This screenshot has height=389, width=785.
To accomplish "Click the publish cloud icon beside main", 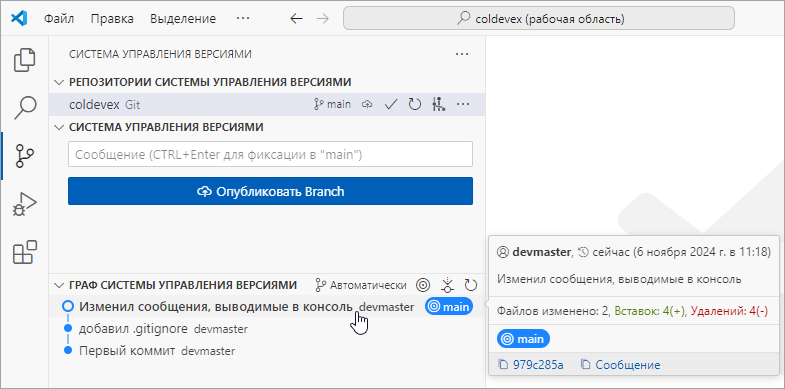I will click(367, 105).
